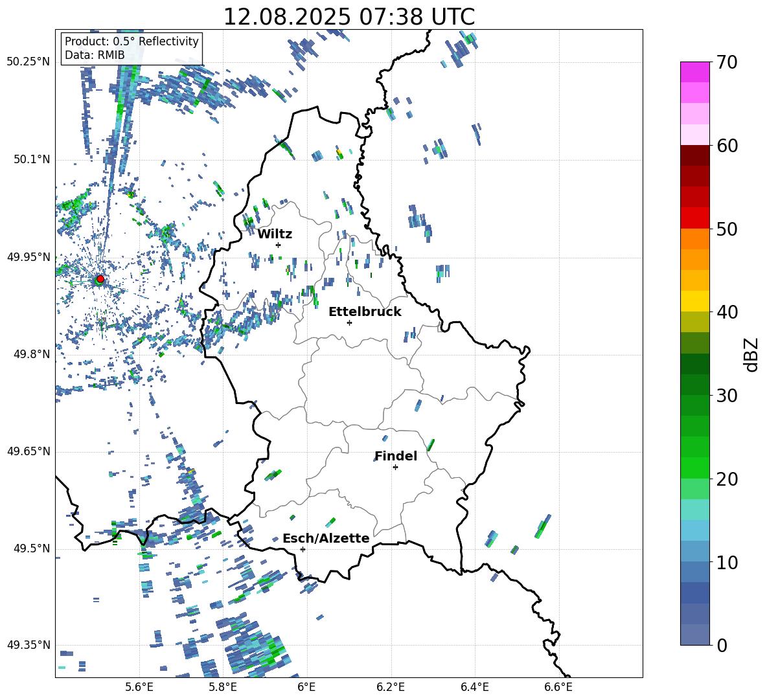Click the dBZ colorbar axis label

click(751, 354)
